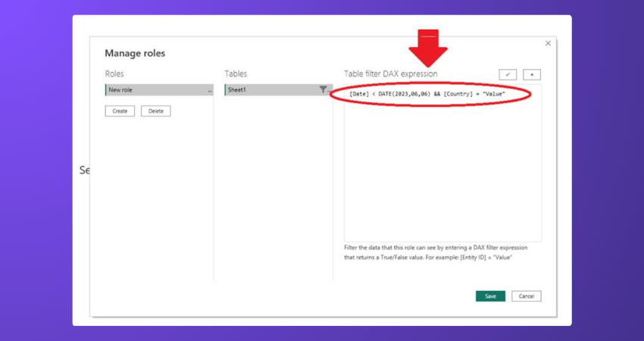Select the New role entry

[159, 90]
